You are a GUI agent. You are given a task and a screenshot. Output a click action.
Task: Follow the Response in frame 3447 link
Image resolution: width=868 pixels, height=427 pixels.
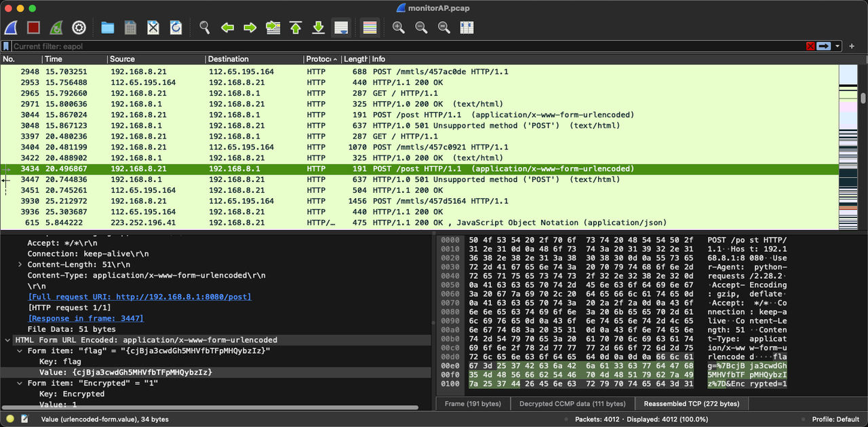coord(85,318)
